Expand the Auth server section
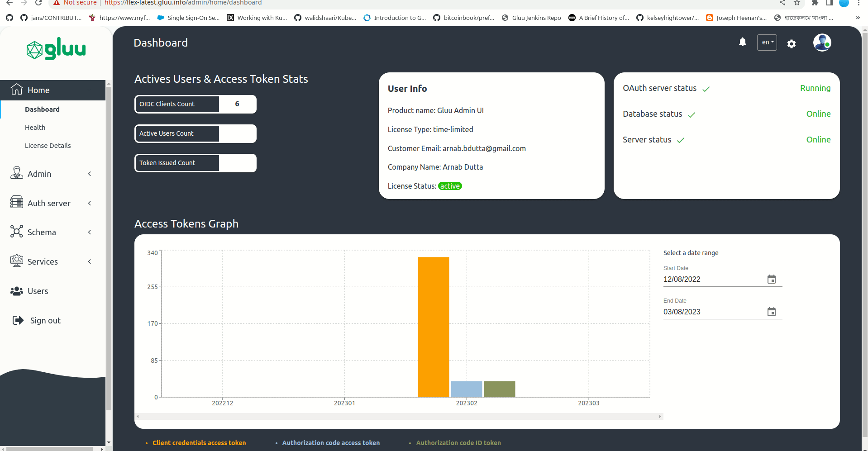 [x=48, y=203]
